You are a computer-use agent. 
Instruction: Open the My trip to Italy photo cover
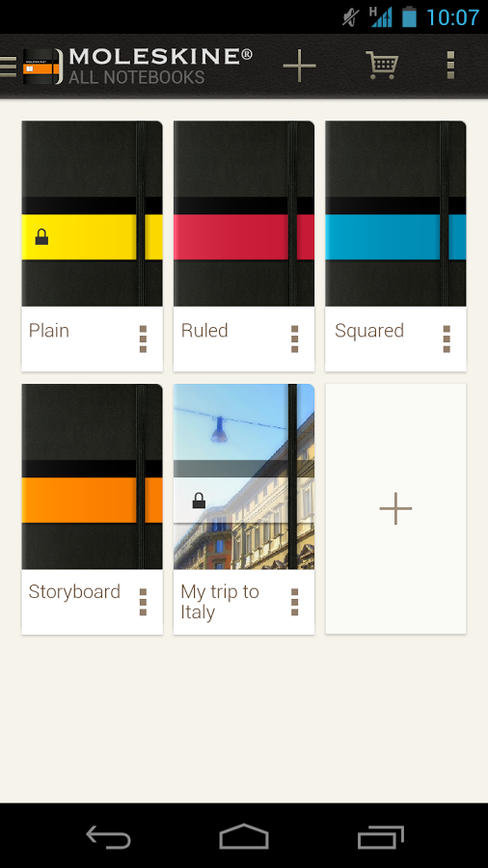point(244,476)
